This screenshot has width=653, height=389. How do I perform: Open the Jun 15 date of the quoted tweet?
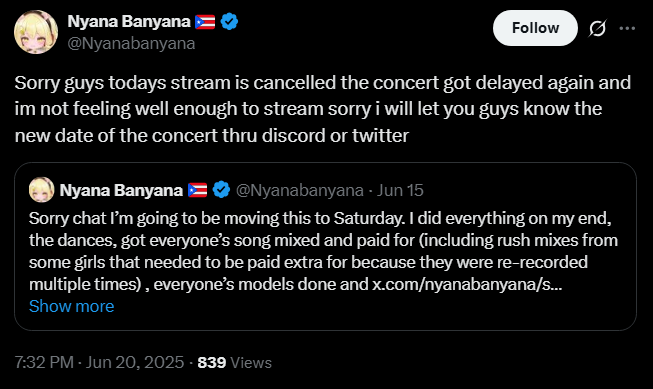click(400, 190)
